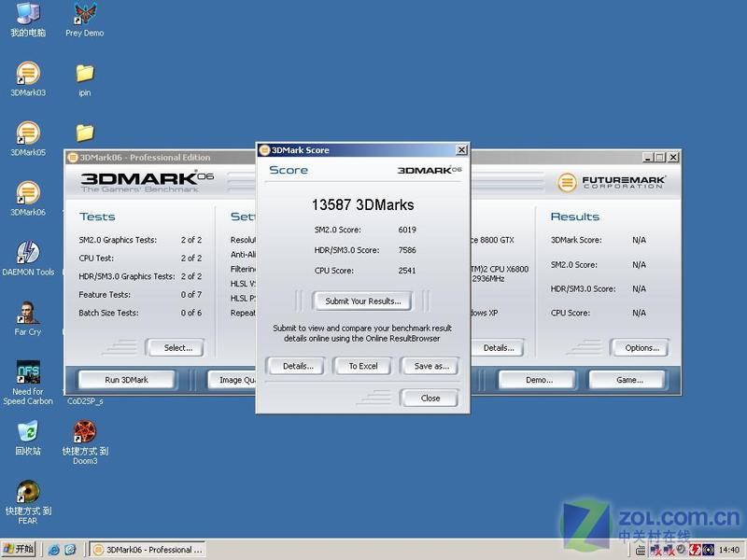Launch the Far Cry shortcut
This screenshot has width=747, height=560.
click(28, 317)
